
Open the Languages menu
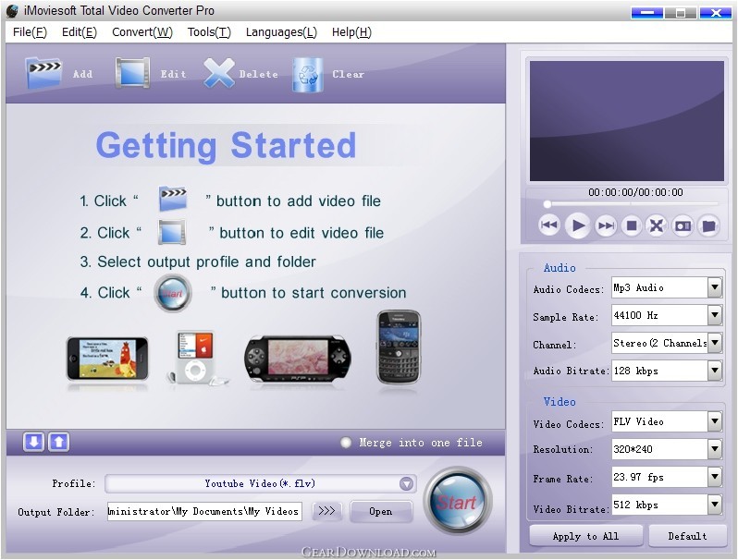(281, 32)
